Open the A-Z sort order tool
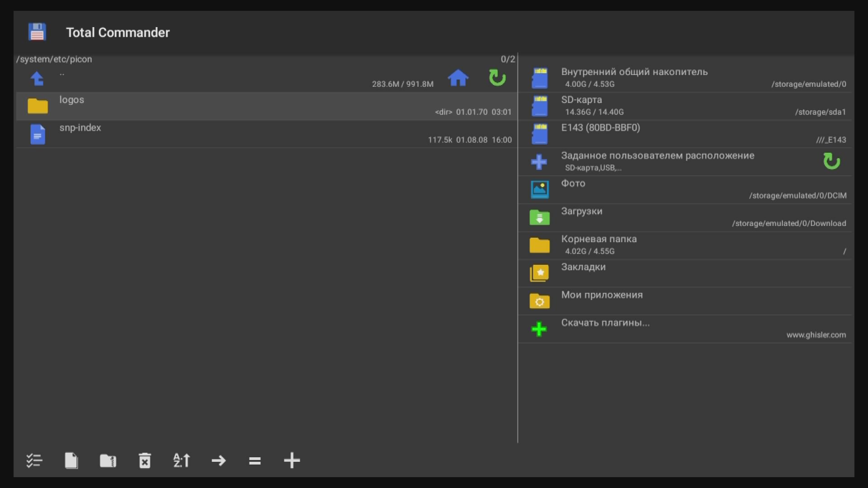This screenshot has width=868, height=488. (x=182, y=460)
